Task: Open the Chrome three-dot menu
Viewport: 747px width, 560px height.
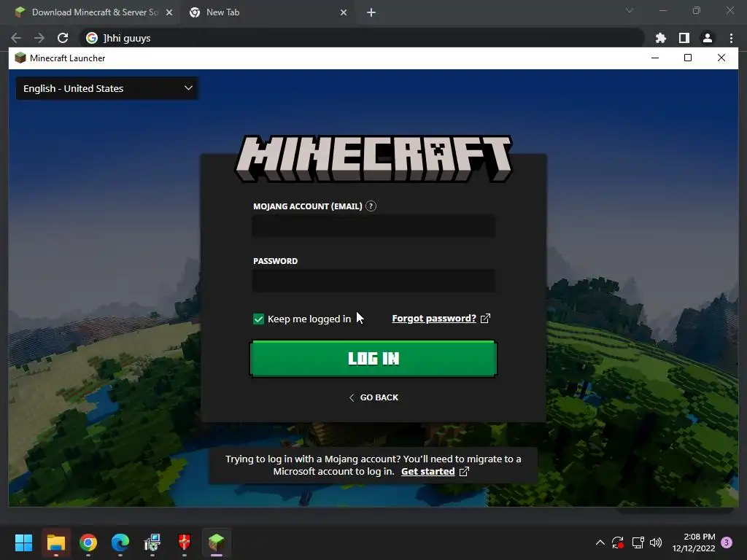Action: [731, 38]
